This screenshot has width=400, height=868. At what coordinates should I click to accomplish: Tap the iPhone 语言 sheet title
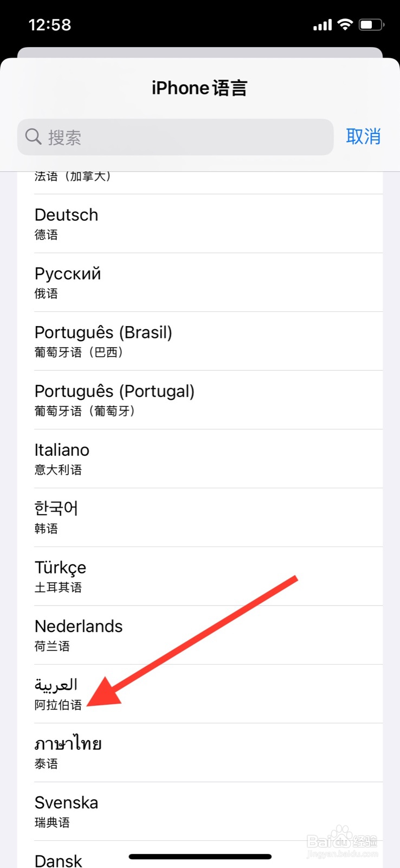199,88
